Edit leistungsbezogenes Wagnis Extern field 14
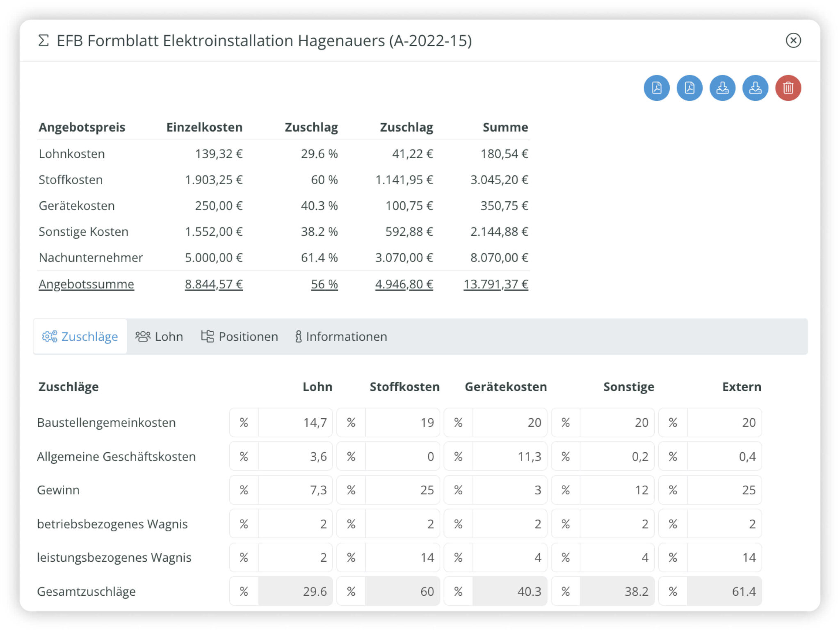This screenshot has width=840, height=631. (724, 558)
